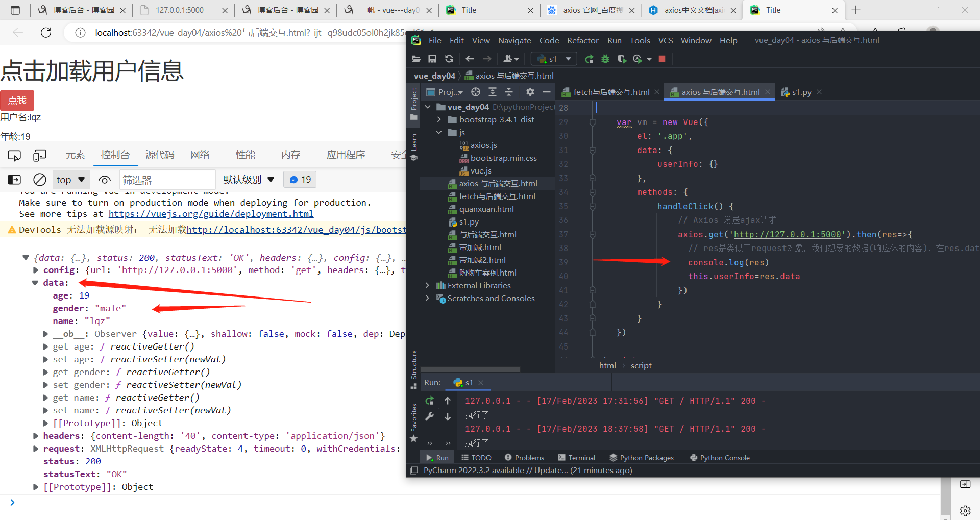Click the run with coverage icon
980x520 pixels.
pyautogui.click(x=622, y=59)
